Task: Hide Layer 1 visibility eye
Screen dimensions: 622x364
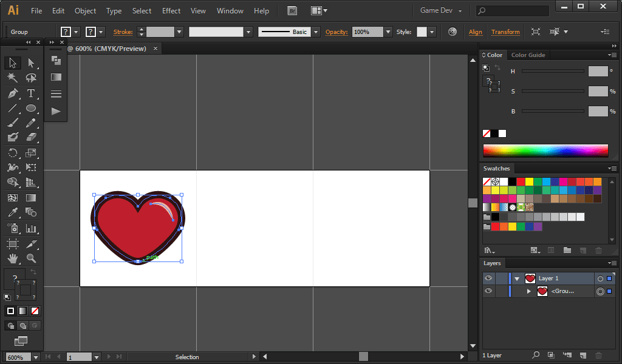Action: [x=488, y=278]
